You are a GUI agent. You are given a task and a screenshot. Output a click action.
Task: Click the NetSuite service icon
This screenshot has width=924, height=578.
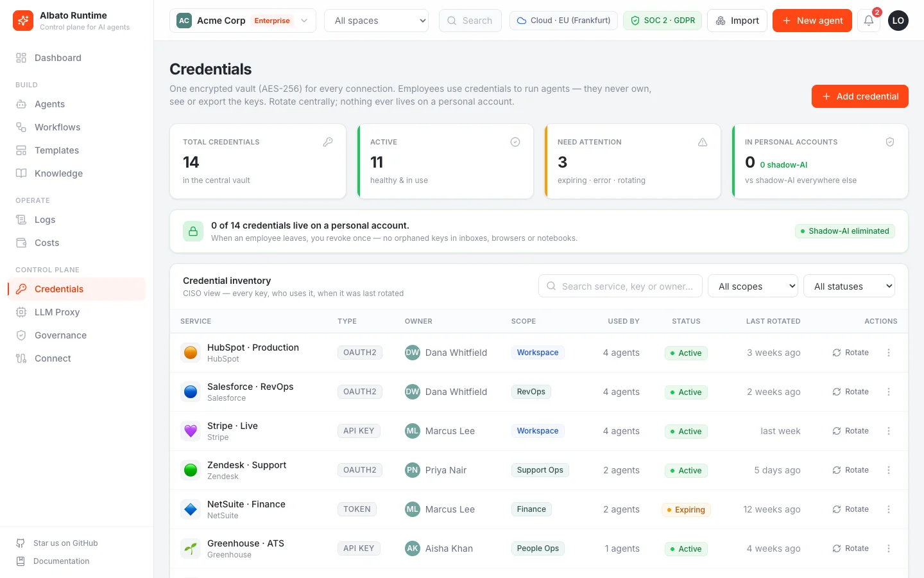pos(191,509)
